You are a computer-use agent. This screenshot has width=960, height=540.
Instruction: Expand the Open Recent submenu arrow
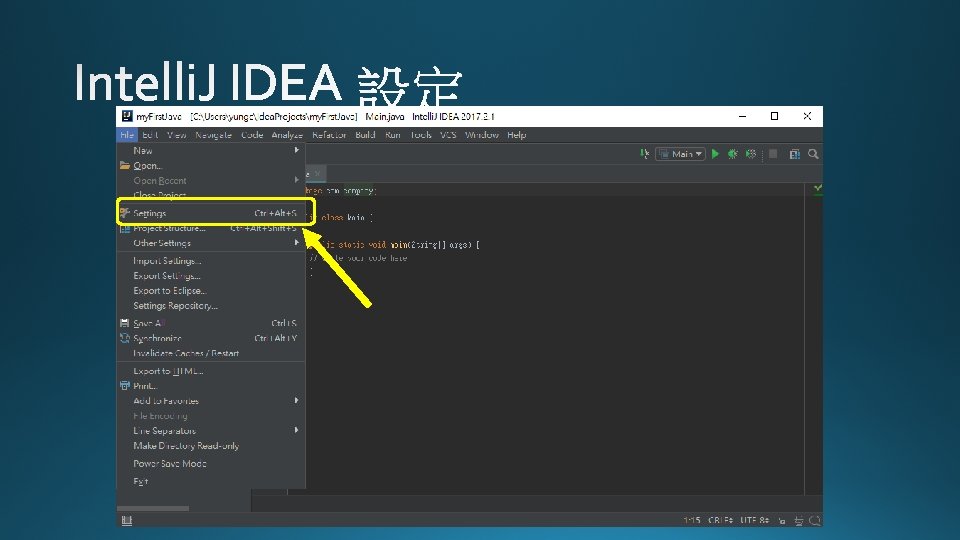[x=297, y=180]
